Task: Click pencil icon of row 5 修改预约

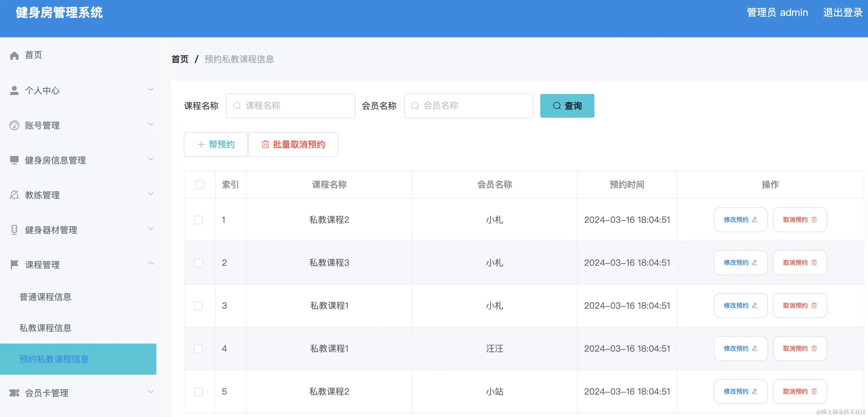Action: tap(755, 391)
